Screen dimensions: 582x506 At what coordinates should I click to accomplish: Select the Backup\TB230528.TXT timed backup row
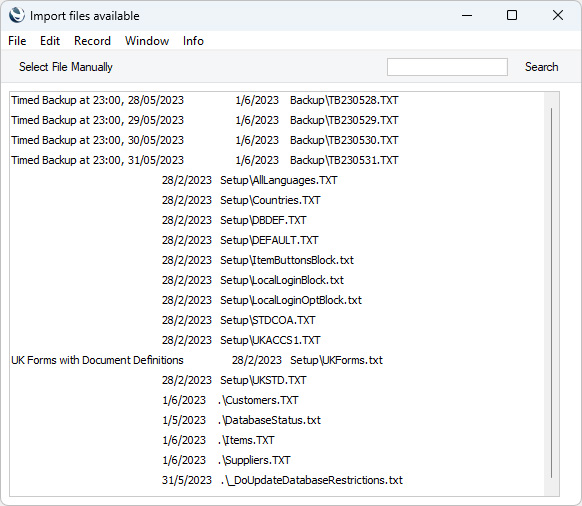pos(277,100)
